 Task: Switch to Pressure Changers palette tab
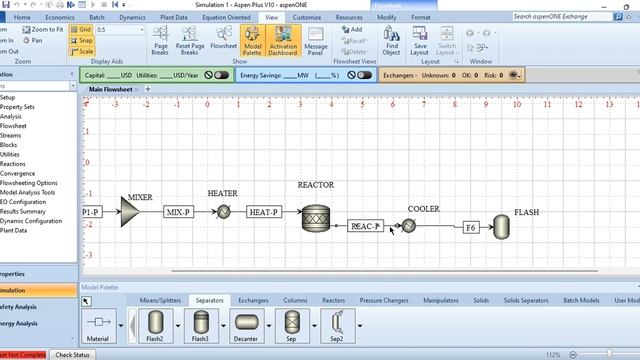384,300
